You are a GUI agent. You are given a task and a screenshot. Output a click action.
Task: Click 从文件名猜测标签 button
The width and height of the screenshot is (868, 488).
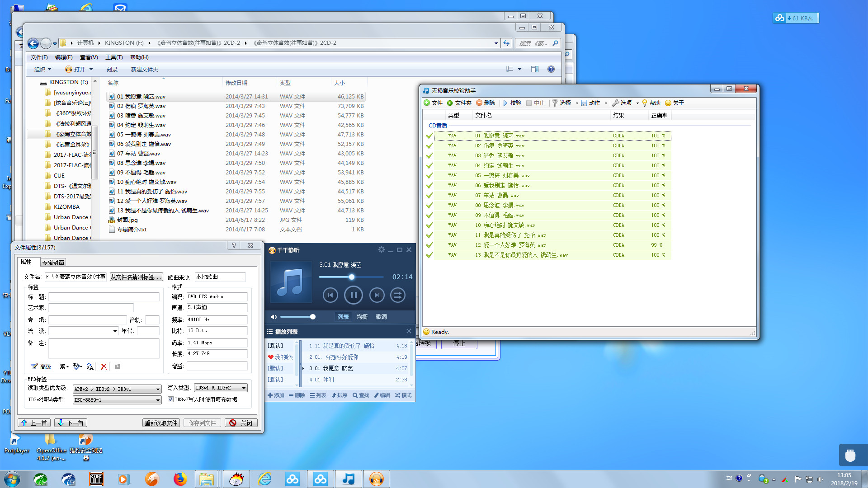(x=136, y=277)
